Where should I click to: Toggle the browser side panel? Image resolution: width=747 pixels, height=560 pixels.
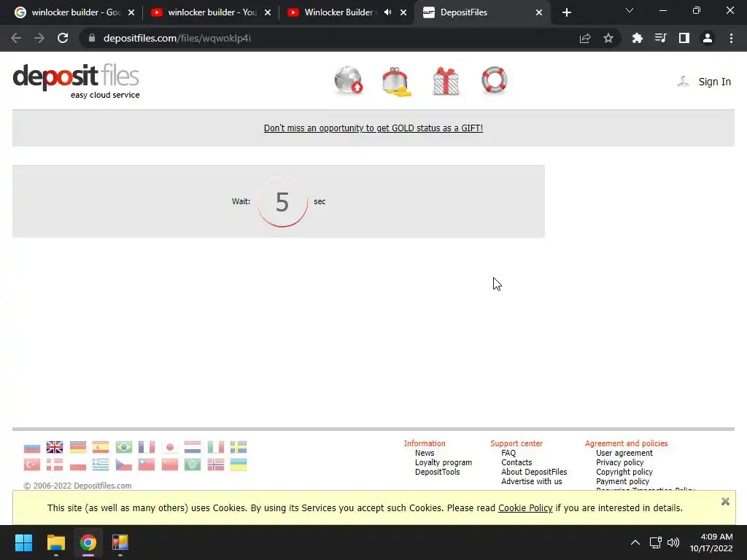pyautogui.click(x=684, y=38)
